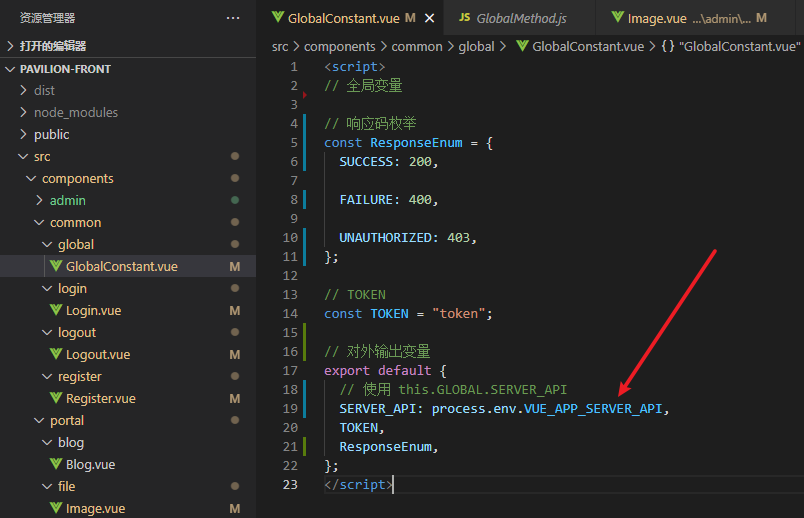
Task: Click the opening <script> tag
Action: (354, 67)
